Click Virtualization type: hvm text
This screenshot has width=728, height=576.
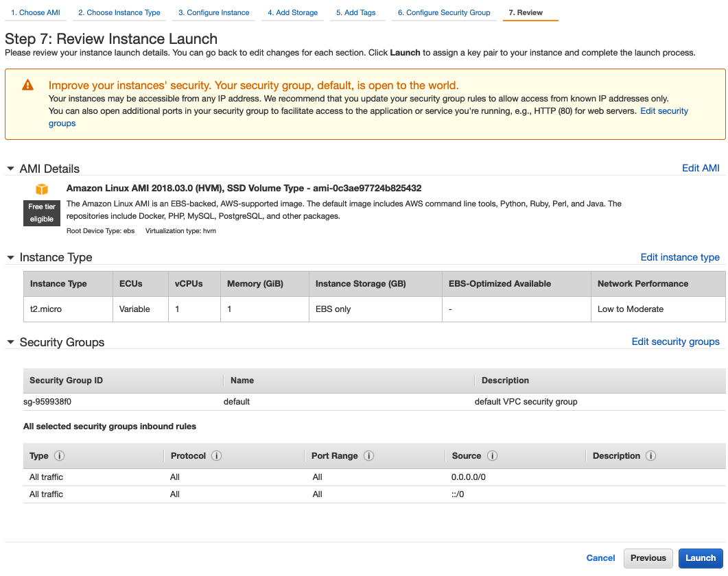point(180,230)
